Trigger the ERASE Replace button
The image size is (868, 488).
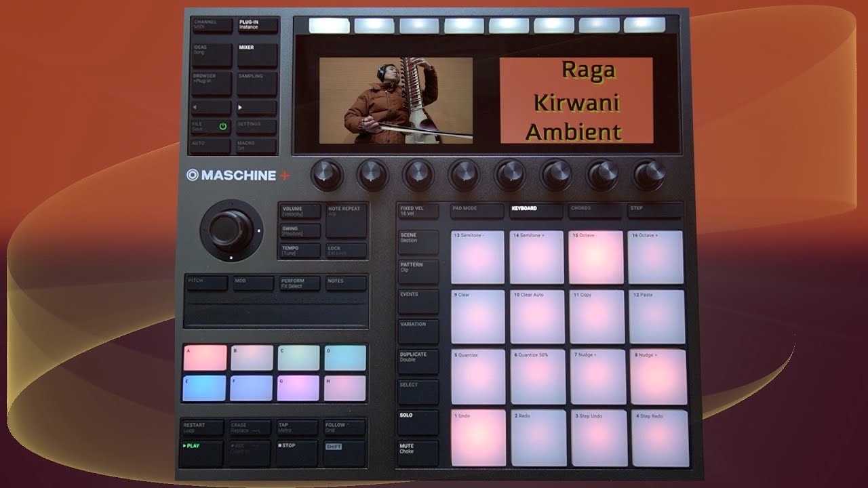pyautogui.click(x=249, y=428)
